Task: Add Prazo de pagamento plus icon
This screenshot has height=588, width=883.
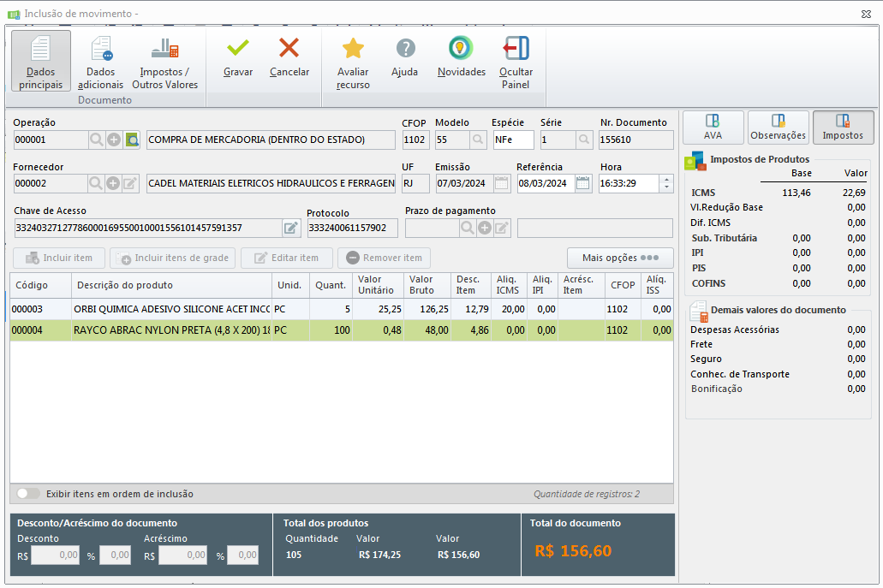Action: (x=485, y=228)
